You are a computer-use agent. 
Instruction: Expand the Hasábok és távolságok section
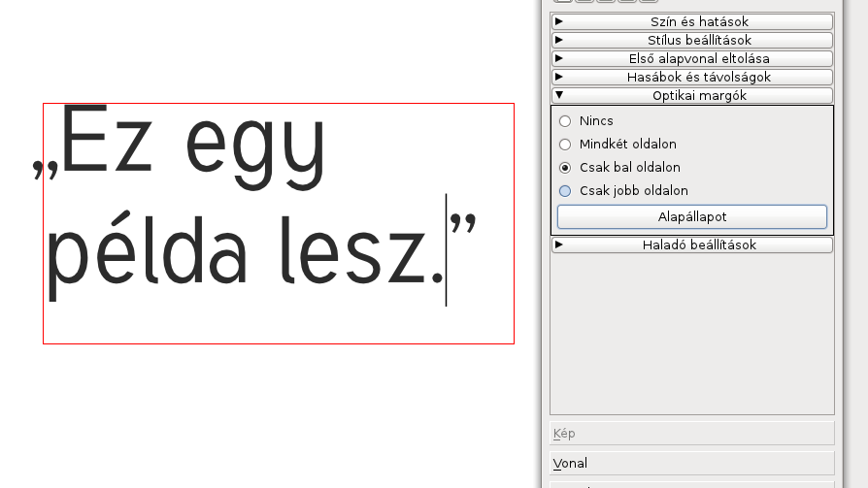tap(692, 77)
